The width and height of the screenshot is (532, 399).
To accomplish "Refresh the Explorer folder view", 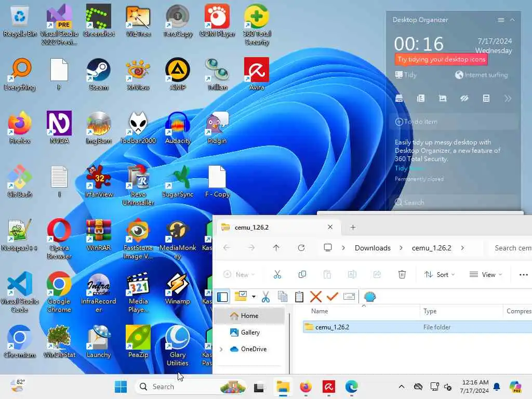I will click(x=301, y=248).
